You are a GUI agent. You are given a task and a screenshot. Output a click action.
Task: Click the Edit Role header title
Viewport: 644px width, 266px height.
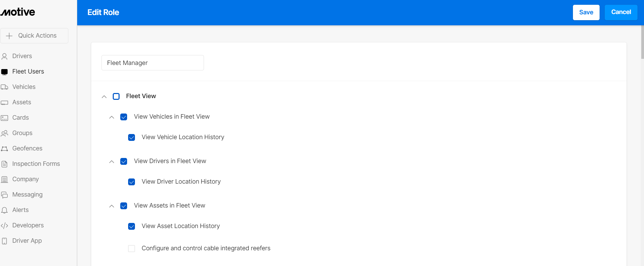(x=103, y=12)
